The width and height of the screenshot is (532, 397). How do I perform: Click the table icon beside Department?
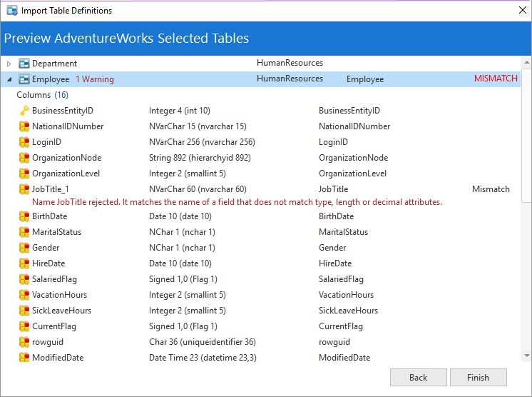pos(24,64)
